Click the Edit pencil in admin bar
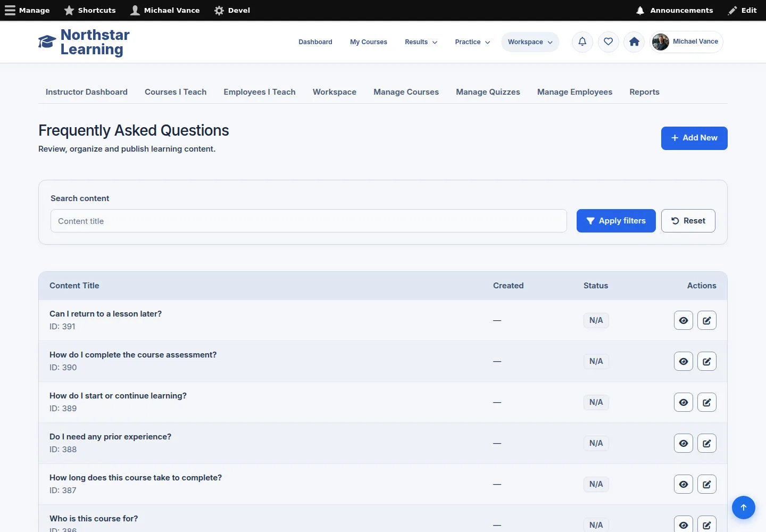Image resolution: width=766 pixels, height=532 pixels. coord(743,10)
